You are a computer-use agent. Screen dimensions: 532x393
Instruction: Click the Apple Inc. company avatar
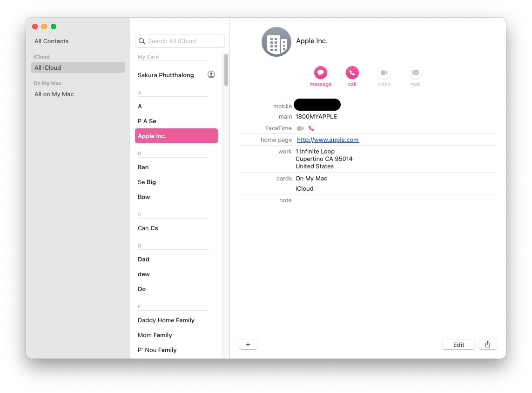[276, 42]
